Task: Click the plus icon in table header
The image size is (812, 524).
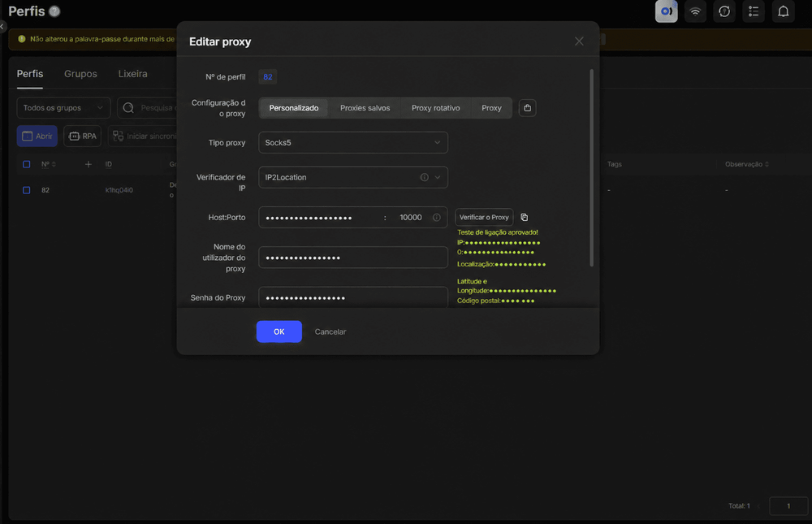Action: coord(88,164)
